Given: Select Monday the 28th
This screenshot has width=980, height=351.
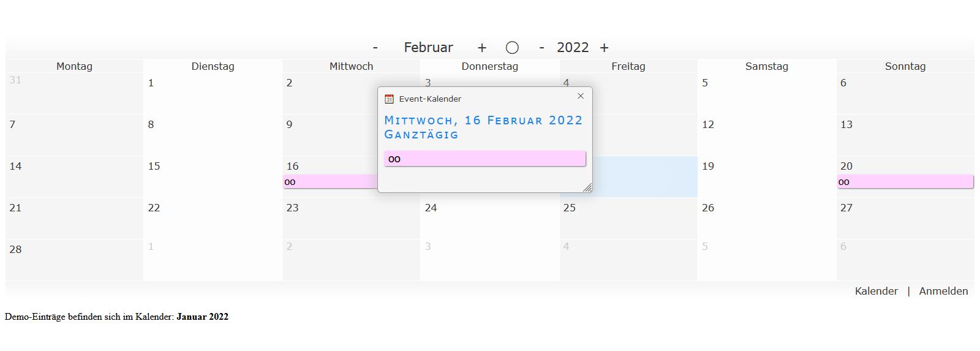Looking at the screenshot, I should tap(74, 260).
